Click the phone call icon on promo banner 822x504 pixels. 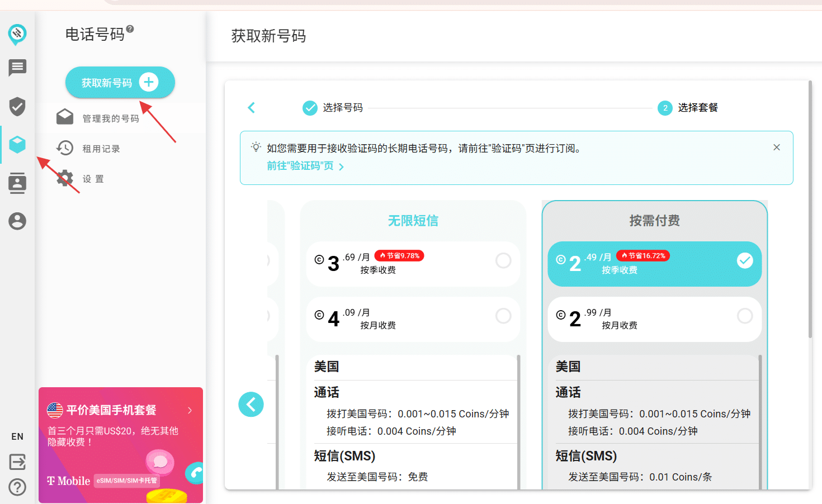point(195,473)
